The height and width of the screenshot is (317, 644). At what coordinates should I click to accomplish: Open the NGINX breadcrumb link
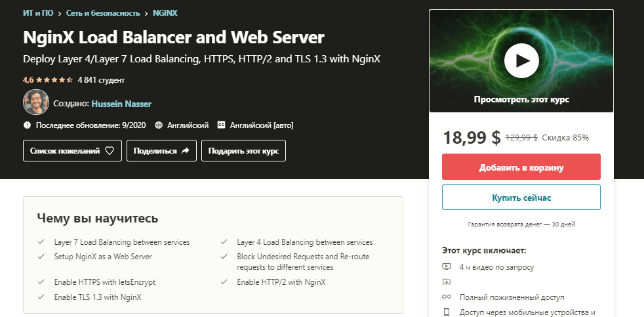(165, 12)
